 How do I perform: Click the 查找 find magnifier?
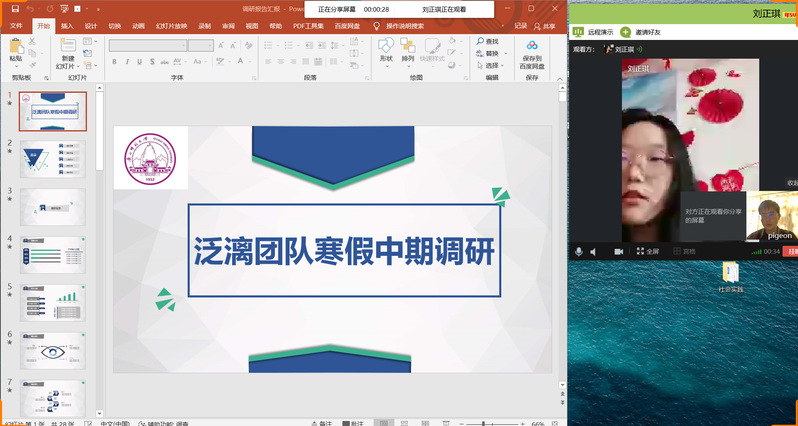click(480, 41)
